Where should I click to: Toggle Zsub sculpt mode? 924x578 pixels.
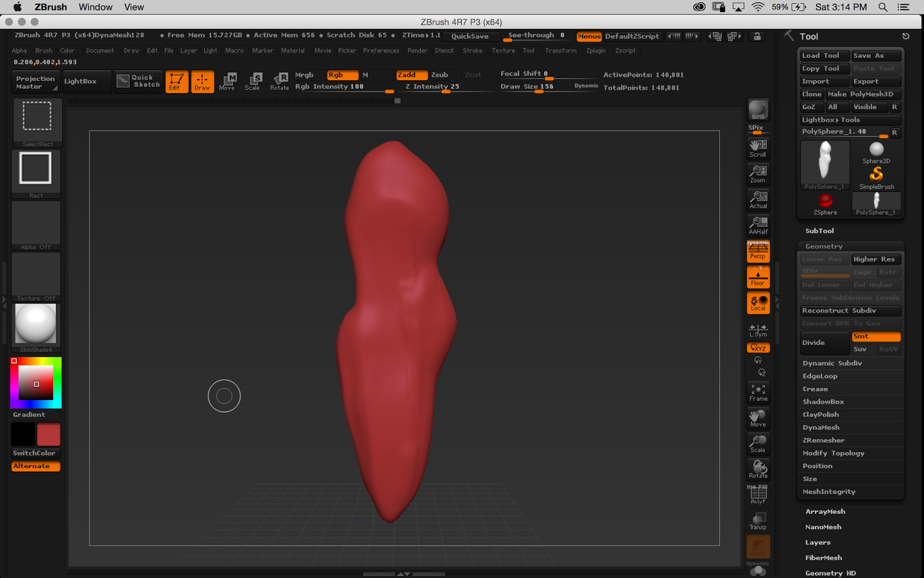coord(439,75)
